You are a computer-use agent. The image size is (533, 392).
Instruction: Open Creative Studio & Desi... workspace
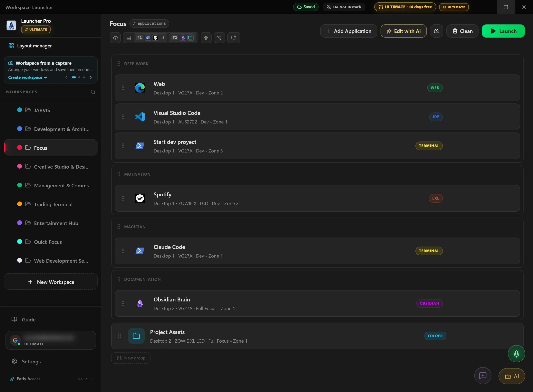(51, 167)
